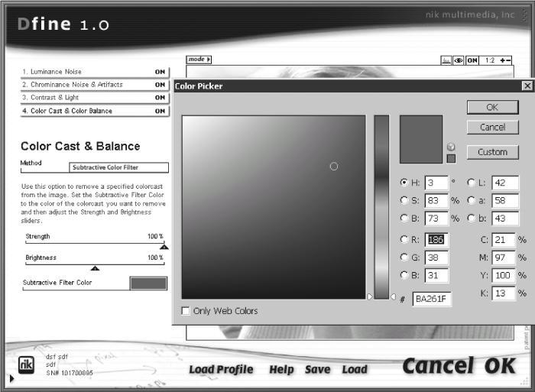Viewport: 535px width, 392px height.
Task: Click the plus zoom-in icon
Action: pos(502,60)
